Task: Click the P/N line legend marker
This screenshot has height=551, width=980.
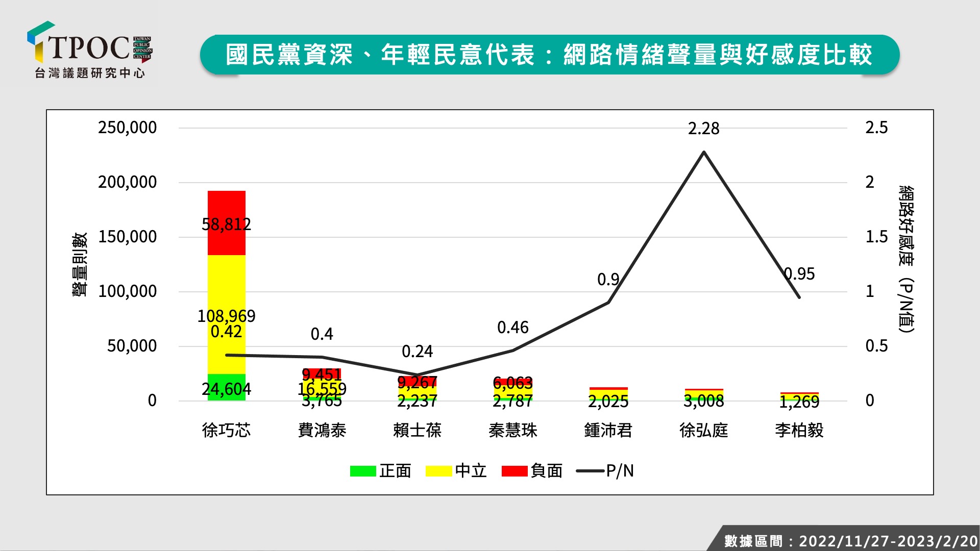Action: (x=590, y=471)
